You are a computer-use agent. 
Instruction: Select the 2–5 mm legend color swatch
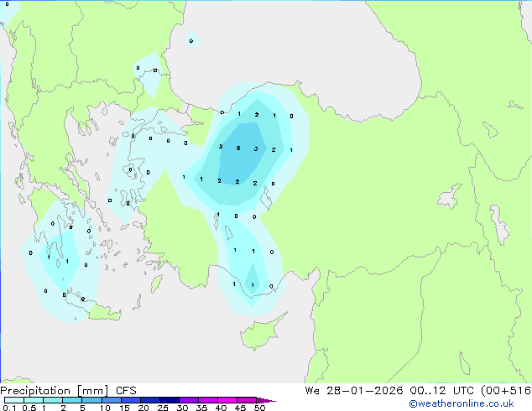coord(72,400)
